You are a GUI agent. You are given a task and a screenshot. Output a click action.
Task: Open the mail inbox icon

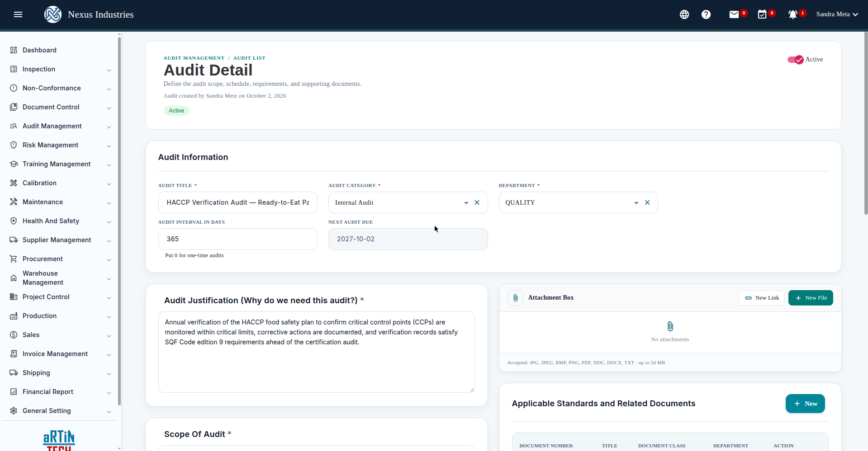(734, 14)
